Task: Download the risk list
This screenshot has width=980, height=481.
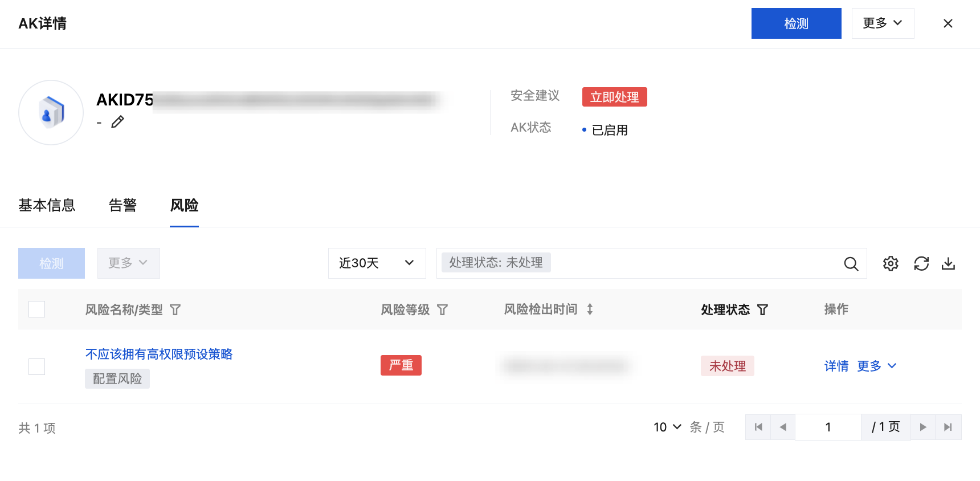Action: point(948,263)
